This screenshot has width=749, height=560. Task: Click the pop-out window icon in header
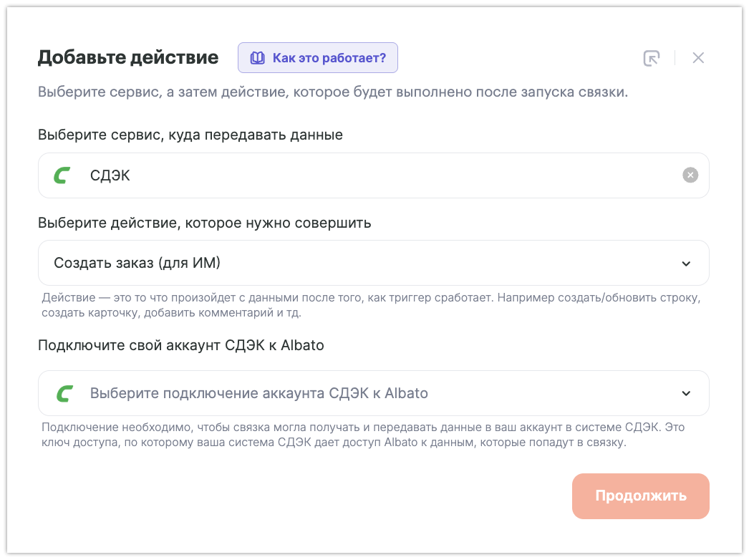tap(651, 58)
